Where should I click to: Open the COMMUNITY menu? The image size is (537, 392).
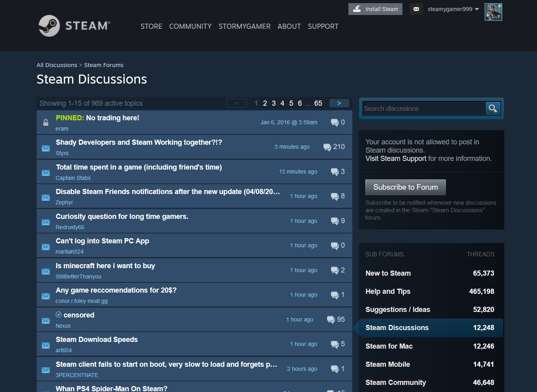(190, 26)
